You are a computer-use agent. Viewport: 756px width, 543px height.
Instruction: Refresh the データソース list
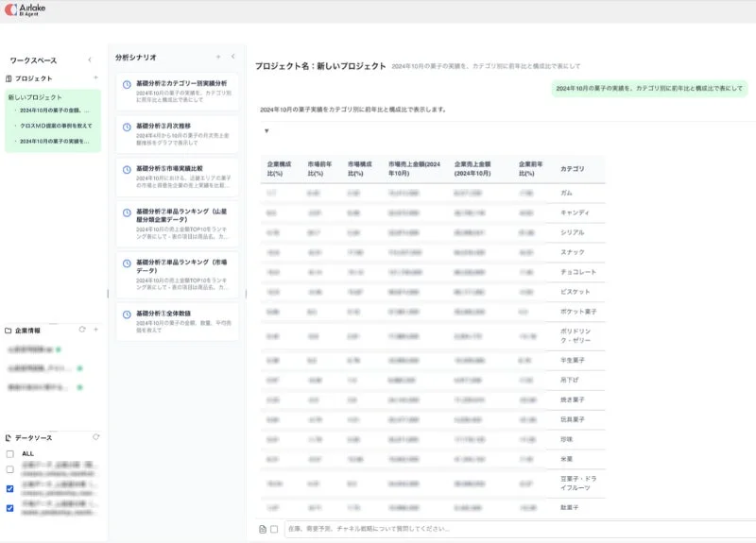(96, 437)
